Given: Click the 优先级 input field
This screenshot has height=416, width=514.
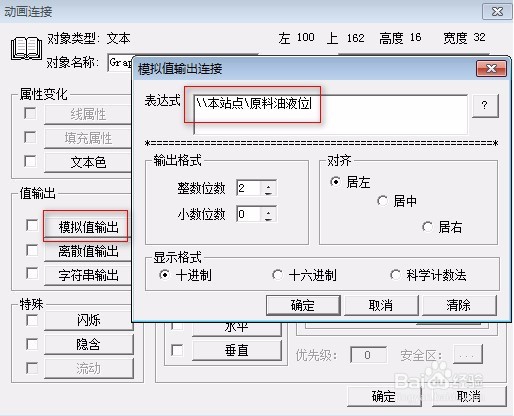Looking at the screenshot, I should pyautogui.click(x=368, y=355).
